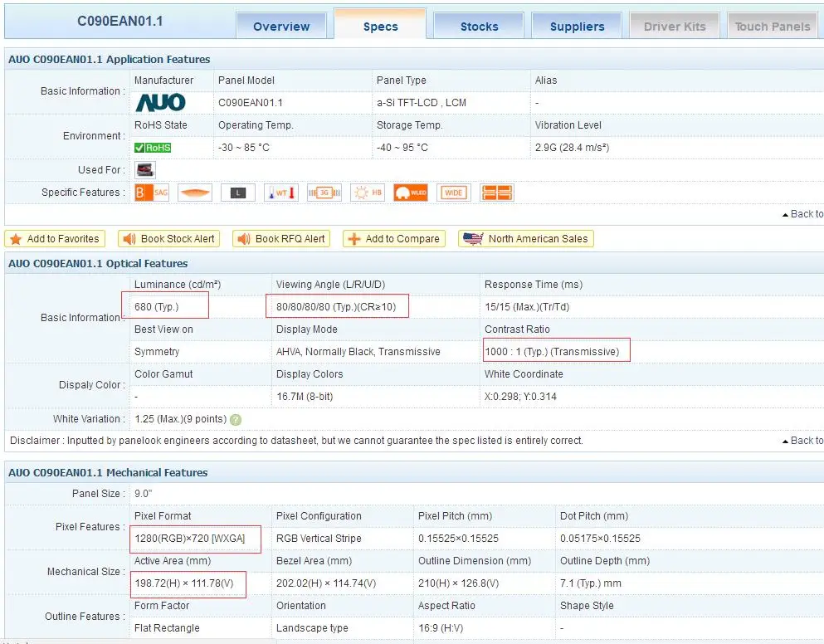Click response time value 15/15 (Max.)(Tr/Td)
The width and height of the screenshot is (824, 644).
click(527, 307)
